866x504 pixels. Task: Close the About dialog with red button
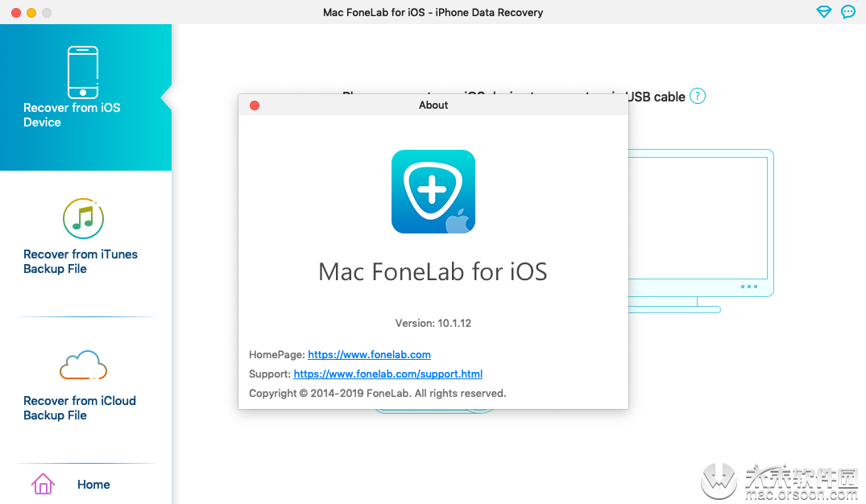(255, 105)
